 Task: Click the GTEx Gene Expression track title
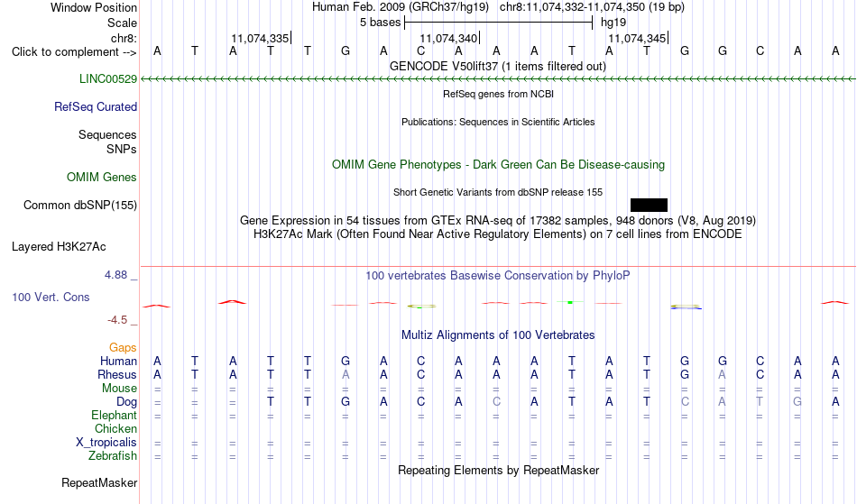coord(498,221)
